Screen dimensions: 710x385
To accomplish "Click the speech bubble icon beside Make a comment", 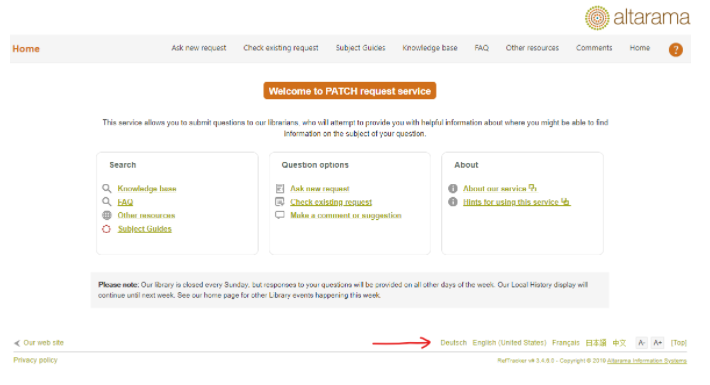I will 280,215.
